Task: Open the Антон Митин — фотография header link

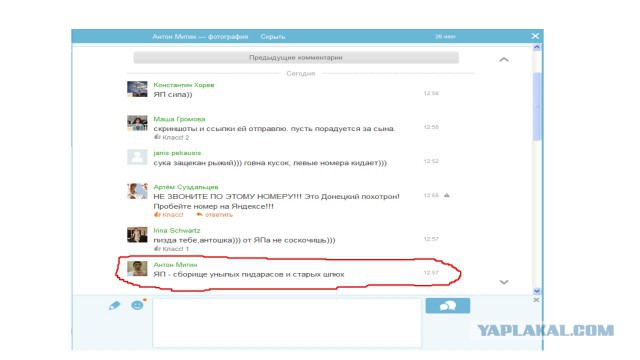Action: click(200, 37)
